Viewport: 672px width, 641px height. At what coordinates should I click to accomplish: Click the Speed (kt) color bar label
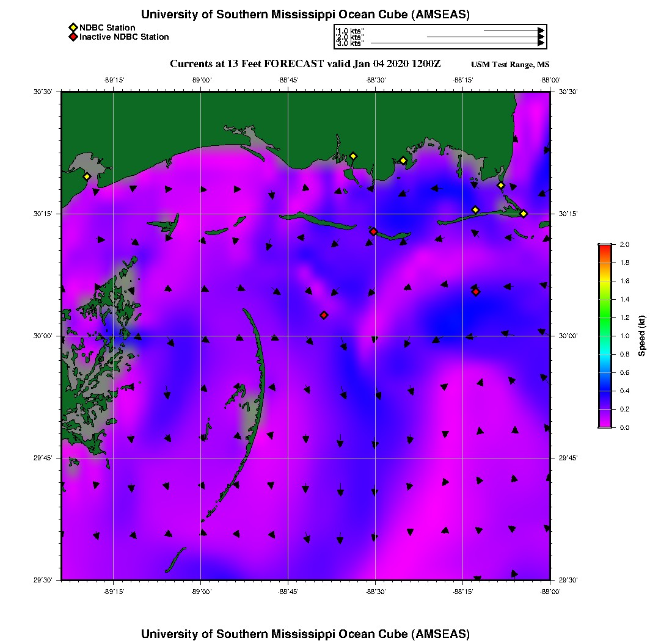pos(641,336)
